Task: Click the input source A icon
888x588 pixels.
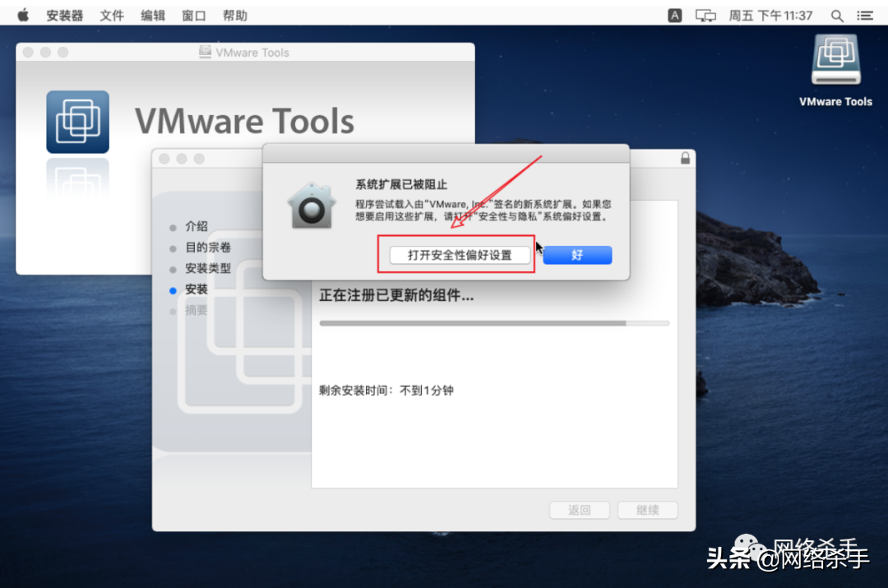Action: tap(674, 16)
